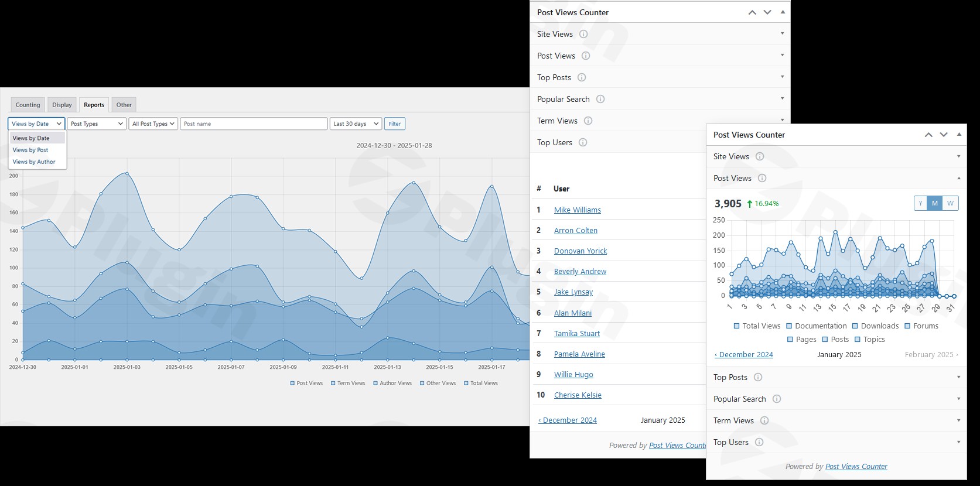Screen dimensions: 980x486
Task: Click info icon beside Term Views in front widget
Action: click(x=764, y=420)
